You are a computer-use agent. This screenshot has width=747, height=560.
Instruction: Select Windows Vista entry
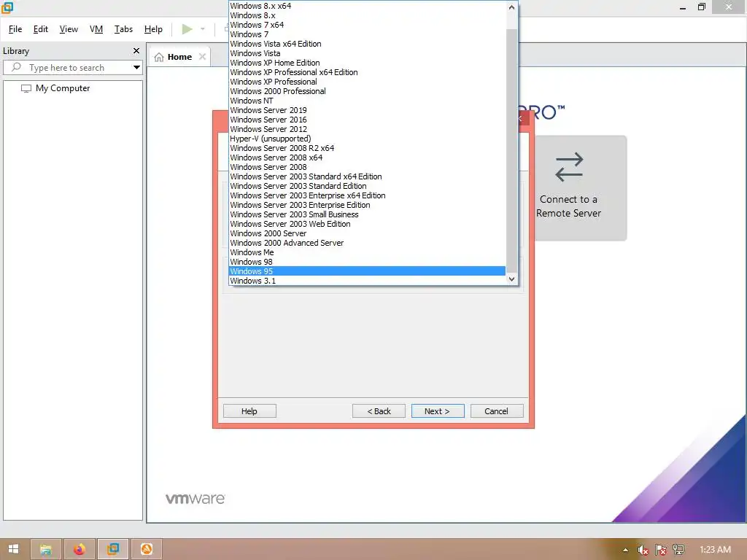pyautogui.click(x=367, y=53)
